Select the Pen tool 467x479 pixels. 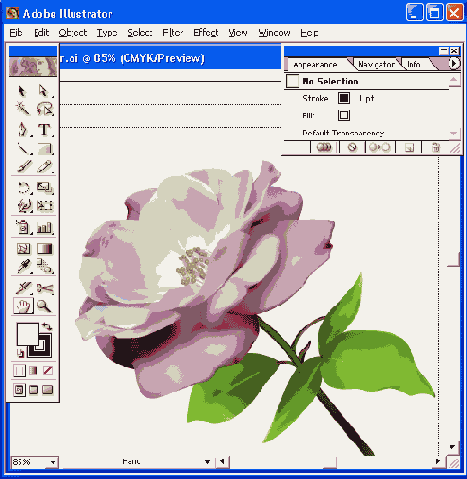[x=23, y=129]
